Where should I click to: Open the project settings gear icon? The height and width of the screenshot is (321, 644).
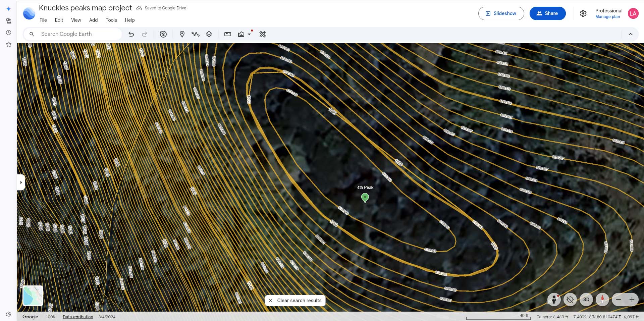click(583, 13)
